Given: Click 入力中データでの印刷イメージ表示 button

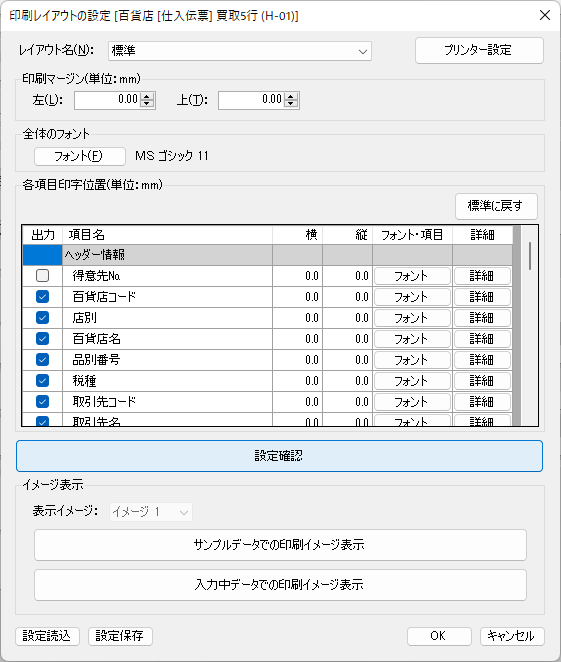Looking at the screenshot, I should tap(280, 585).
